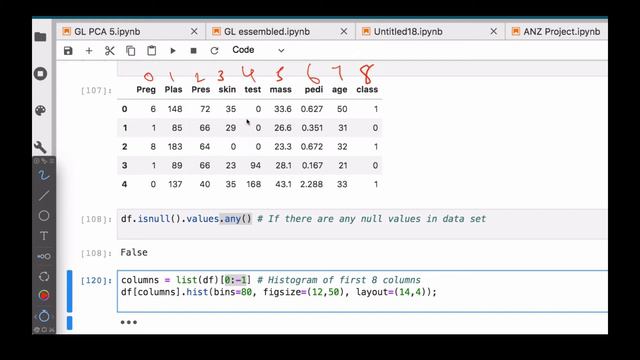Open the wrench tools sidebar icon
Viewport: 640px width, 360px height.
coord(40,147)
